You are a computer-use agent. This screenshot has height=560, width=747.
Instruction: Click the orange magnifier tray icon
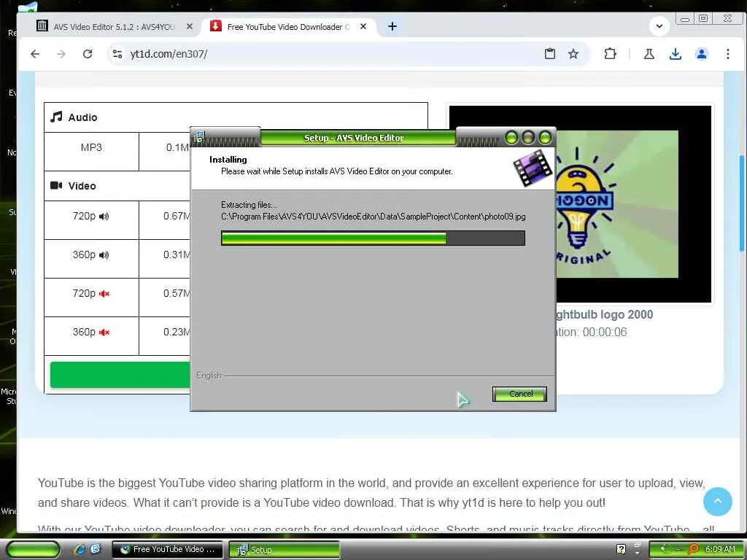click(694, 549)
